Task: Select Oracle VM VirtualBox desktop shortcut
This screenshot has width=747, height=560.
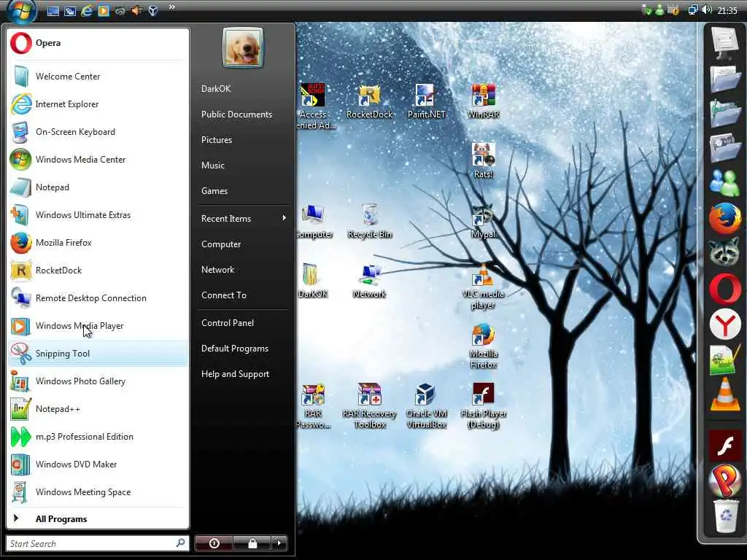Action: pos(426,405)
